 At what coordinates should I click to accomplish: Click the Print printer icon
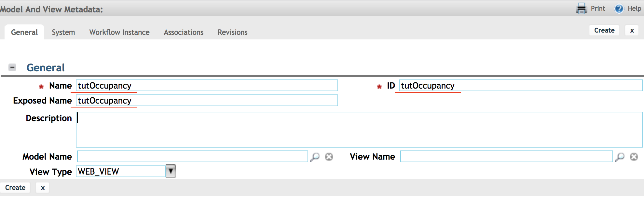581,8
